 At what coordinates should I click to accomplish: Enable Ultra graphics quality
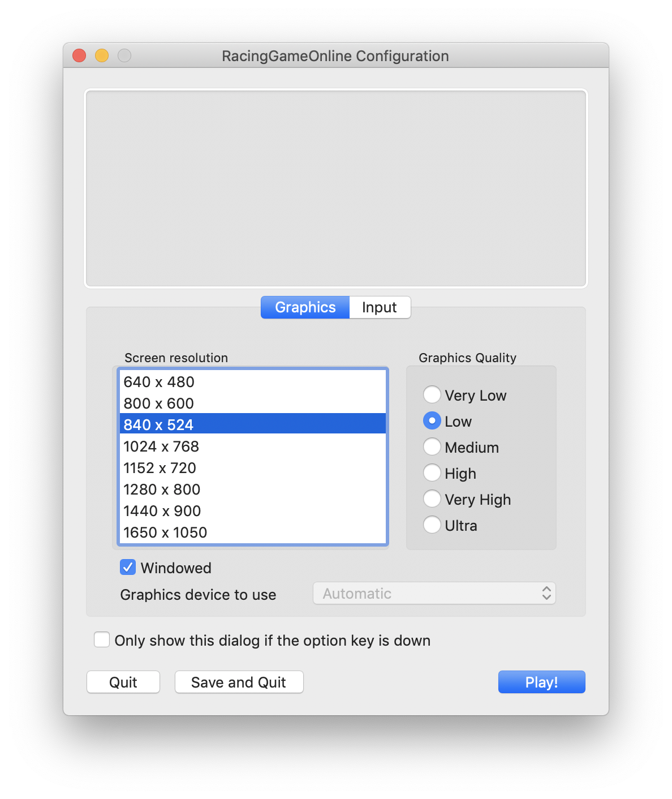click(x=432, y=525)
